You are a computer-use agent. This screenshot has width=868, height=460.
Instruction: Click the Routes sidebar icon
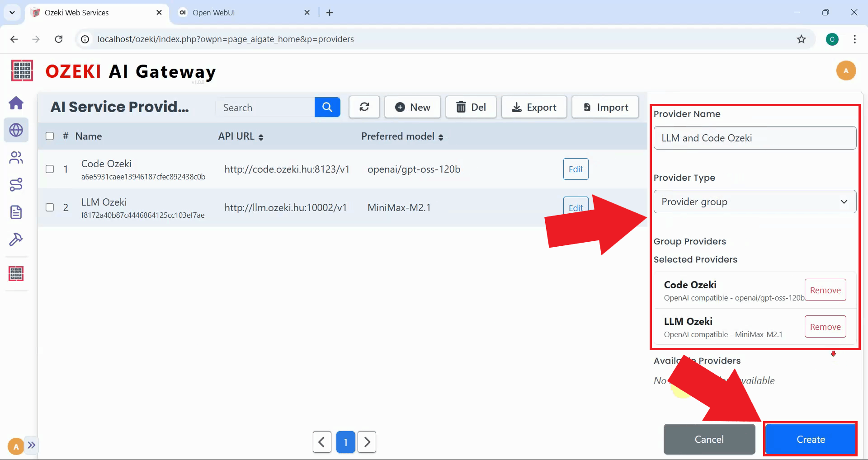(16, 184)
